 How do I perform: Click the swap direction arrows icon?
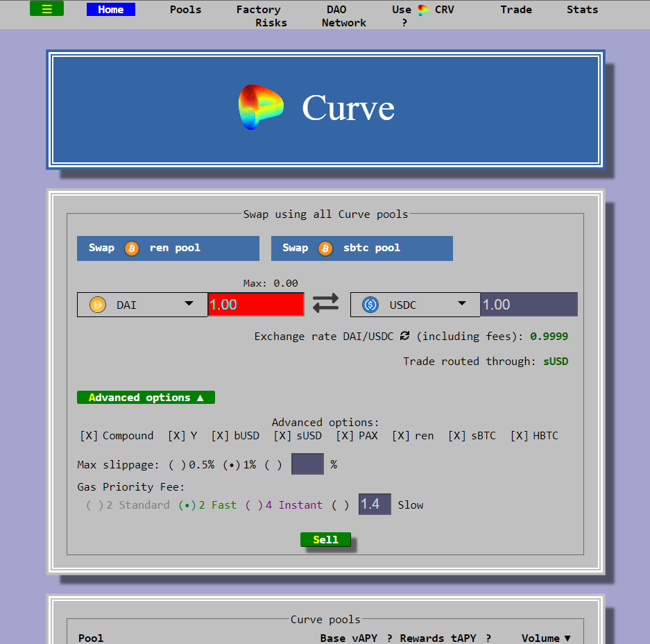tap(325, 303)
